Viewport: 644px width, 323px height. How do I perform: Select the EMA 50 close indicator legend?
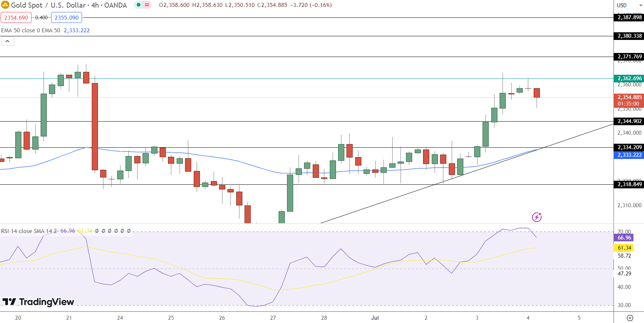tap(30, 30)
